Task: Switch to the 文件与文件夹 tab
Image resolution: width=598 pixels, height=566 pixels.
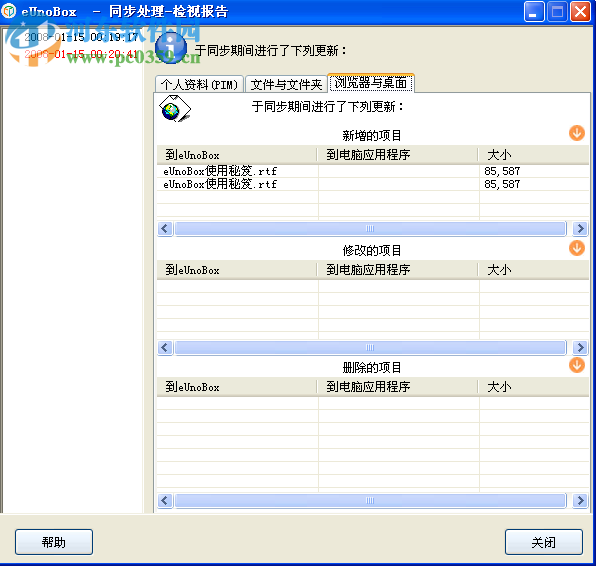Action: coord(286,84)
